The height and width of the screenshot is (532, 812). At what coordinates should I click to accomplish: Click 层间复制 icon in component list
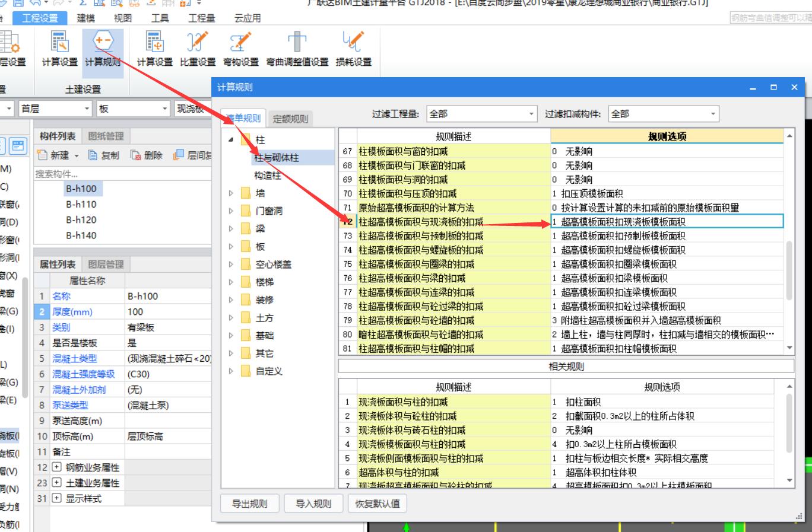[x=178, y=155]
